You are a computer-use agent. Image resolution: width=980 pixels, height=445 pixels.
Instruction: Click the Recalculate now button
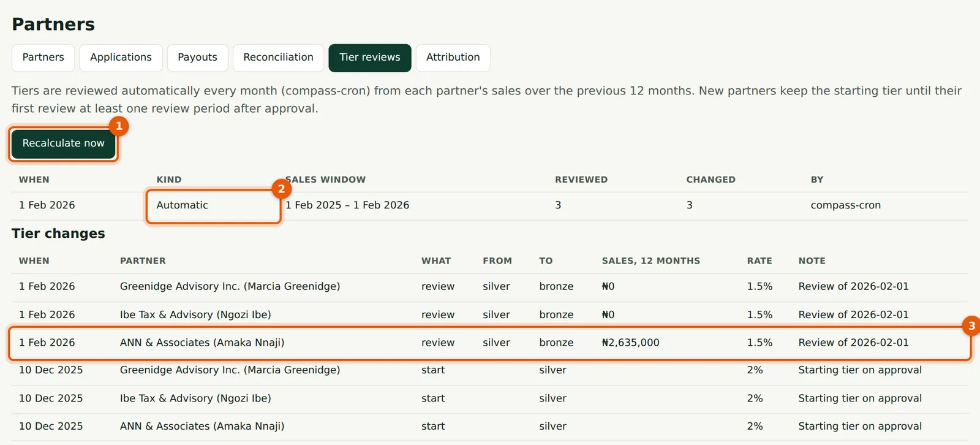pos(64,143)
